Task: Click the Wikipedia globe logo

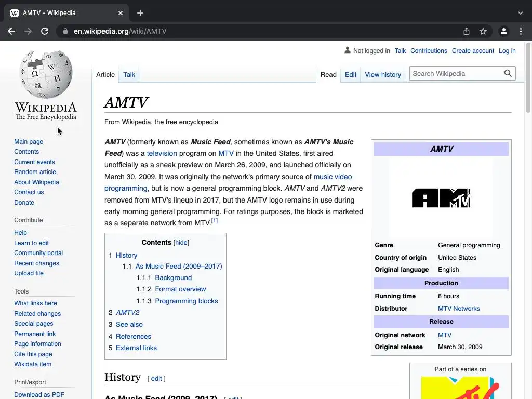Action: click(46, 74)
